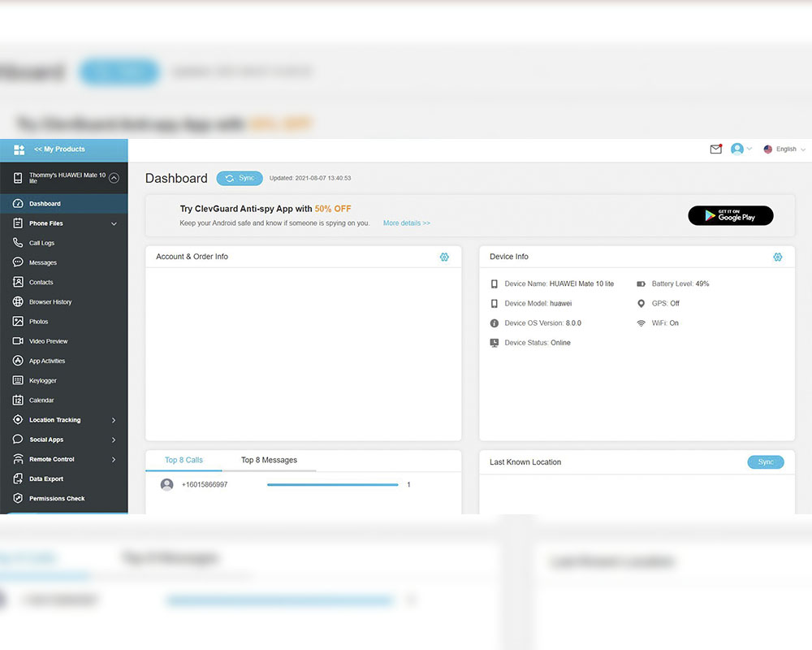Expand the Location Tracking arrow
The height and width of the screenshot is (650, 812).
tap(114, 420)
